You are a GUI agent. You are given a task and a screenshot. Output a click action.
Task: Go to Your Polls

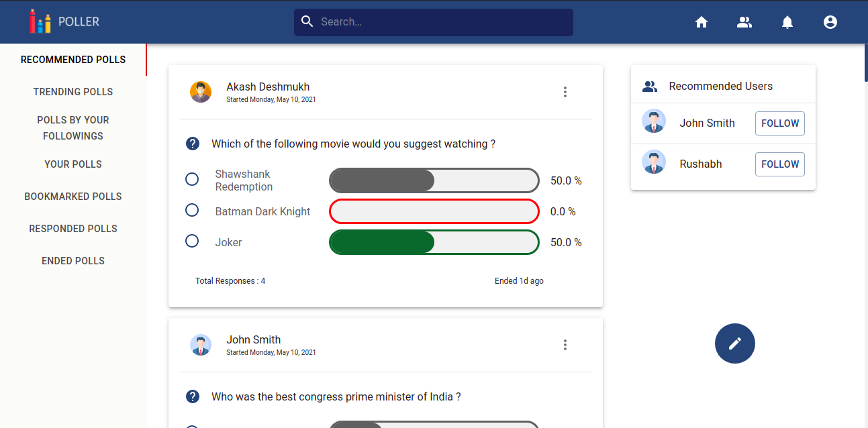click(x=73, y=164)
